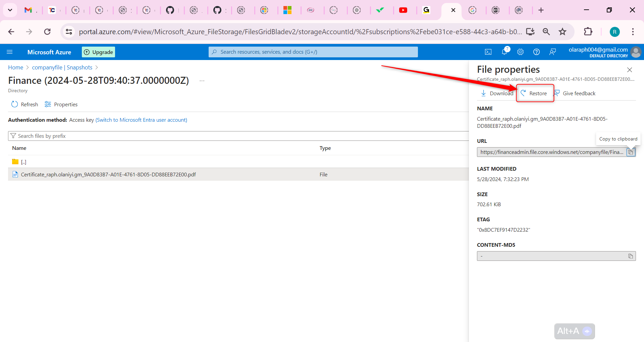Click the ETAG value 0x8DC7EF9147D2232
The height and width of the screenshot is (342, 644).
click(503, 230)
